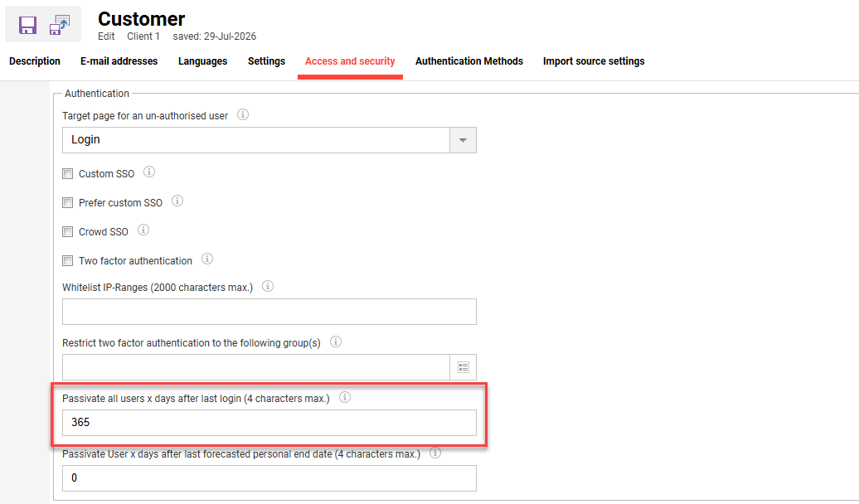Switch to Import source settings tab

click(594, 61)
